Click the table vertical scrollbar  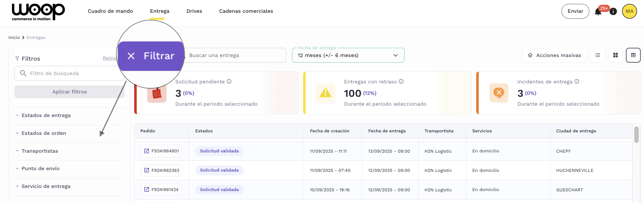pos(636,135)
